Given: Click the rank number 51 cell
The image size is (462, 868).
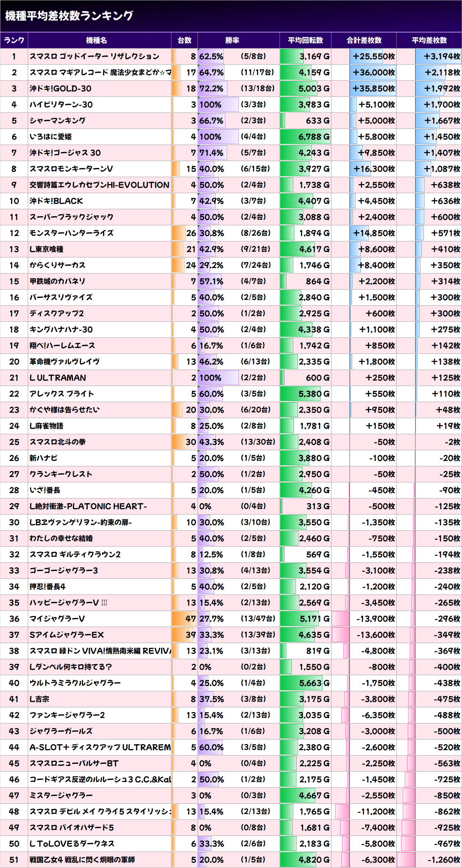Looking at the screenshot, I should [x=14, y=860].
